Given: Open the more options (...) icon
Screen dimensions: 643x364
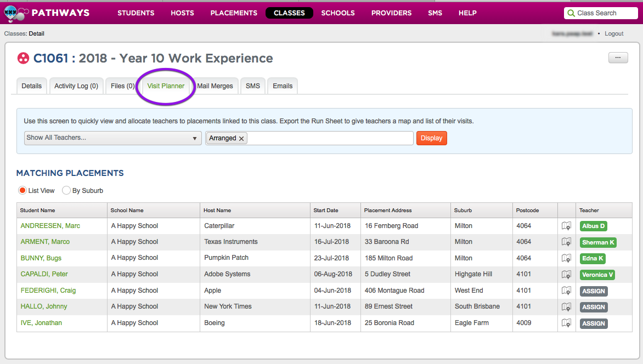Looking at the screenshot, I should click(618, 58).
